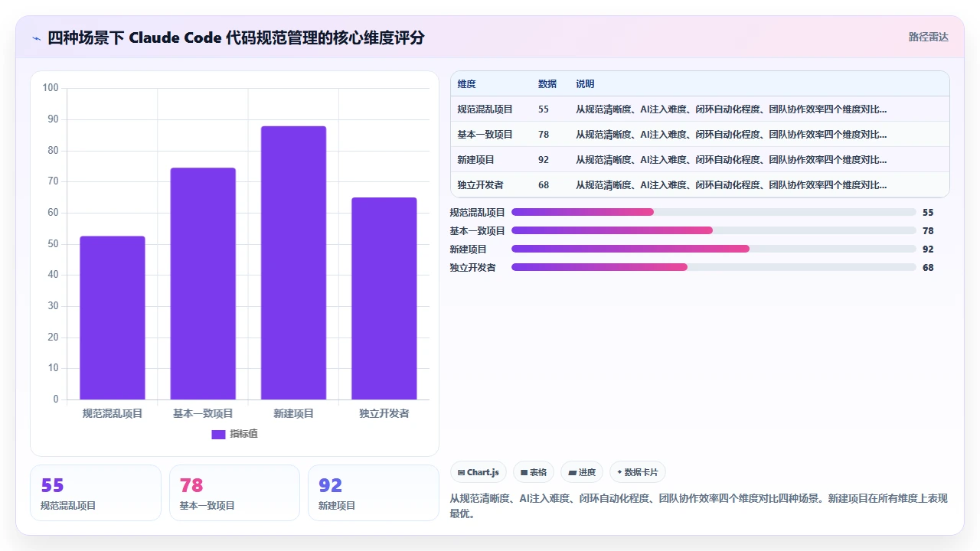
Task: Click the 进度 tag chip
Action: pos(582,472)
